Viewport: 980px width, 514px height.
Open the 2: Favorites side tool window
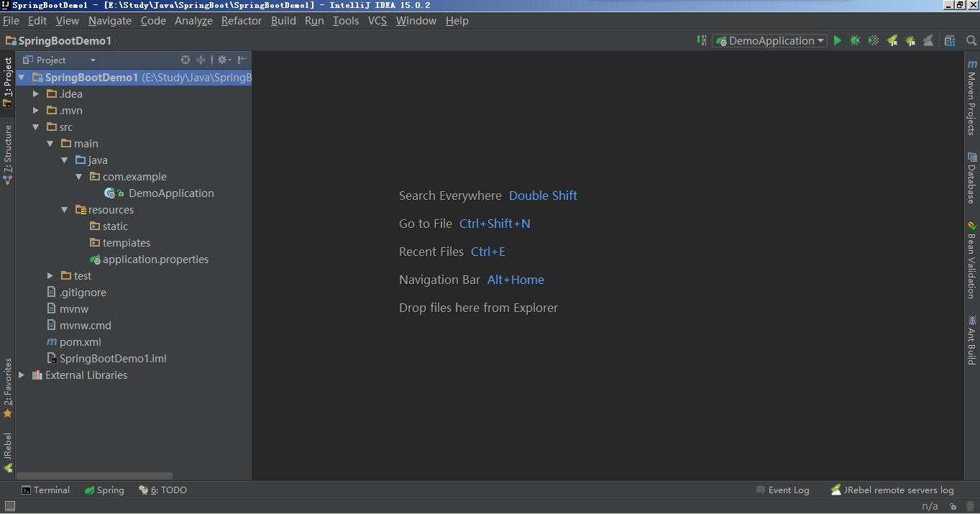(x=8, y=388)
